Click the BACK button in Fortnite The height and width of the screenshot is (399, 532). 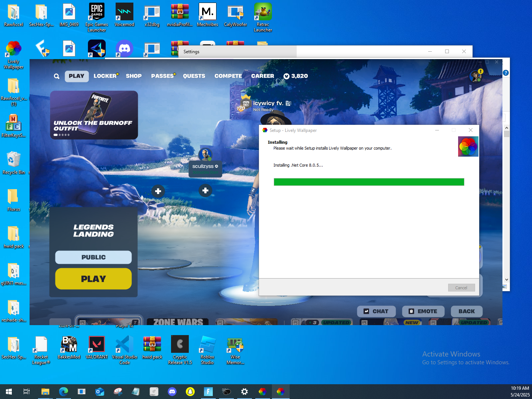pyautogui.click(x=467, y=311)
